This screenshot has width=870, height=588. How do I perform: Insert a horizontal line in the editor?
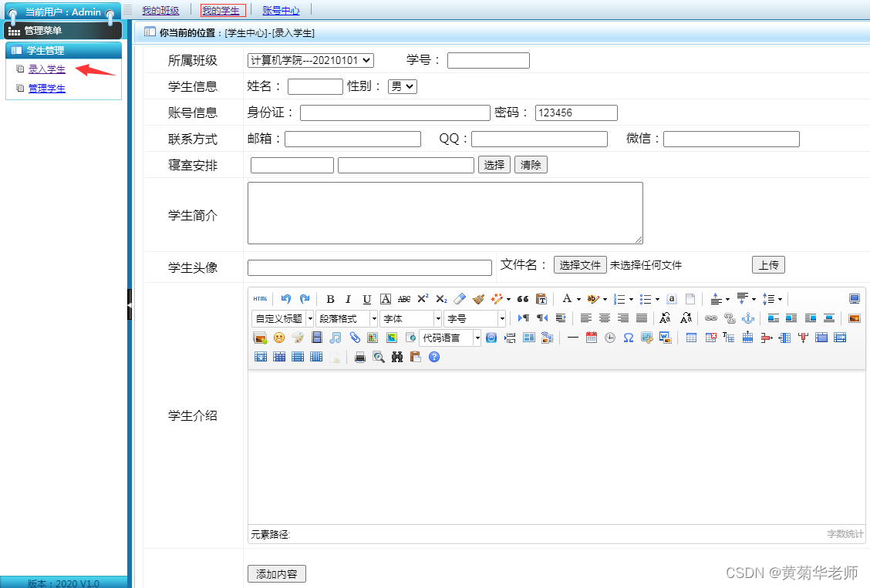point(572,337)
